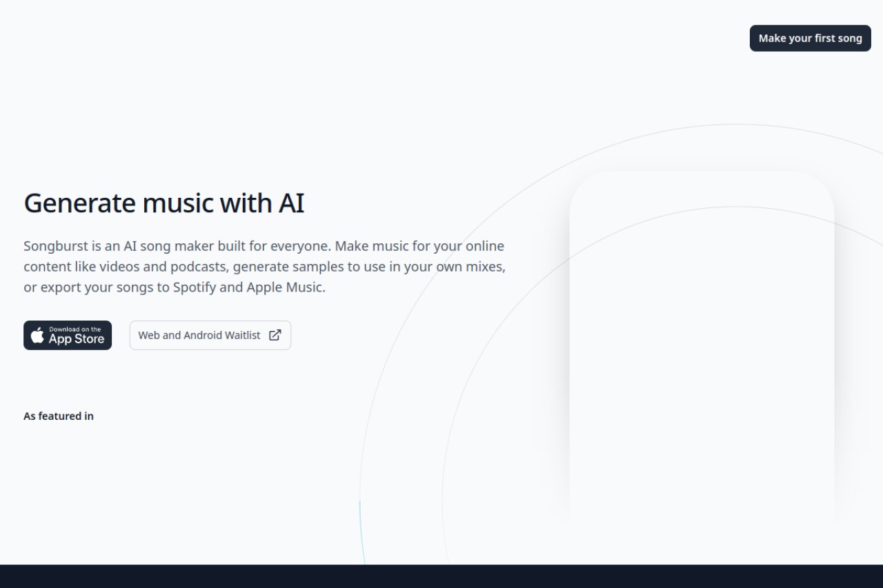Open the Web and Android Waitlist link
883x588 pixels.
210,335
